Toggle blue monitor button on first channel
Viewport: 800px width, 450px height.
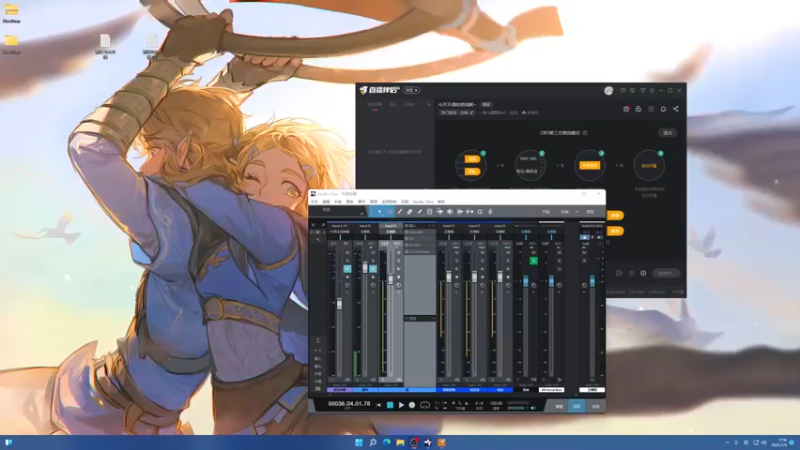[x=347, y=268]
